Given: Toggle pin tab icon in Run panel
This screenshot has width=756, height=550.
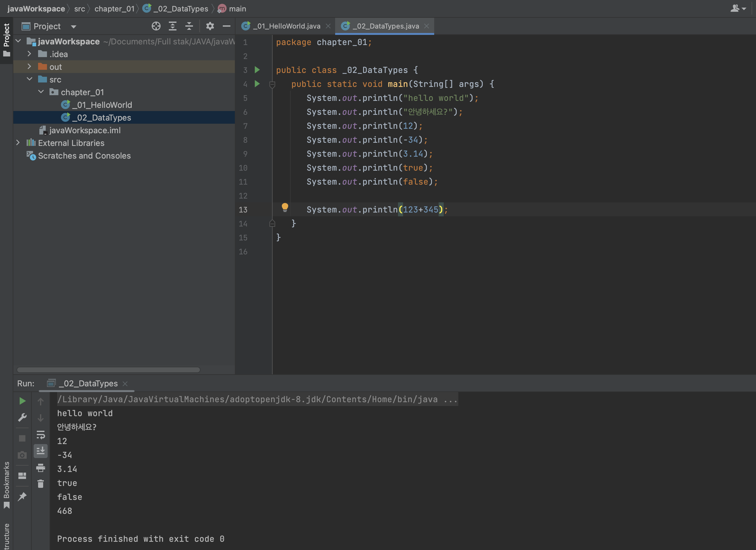Looking at the screenshot, I should pyautogui.click(x=22, y=497).
